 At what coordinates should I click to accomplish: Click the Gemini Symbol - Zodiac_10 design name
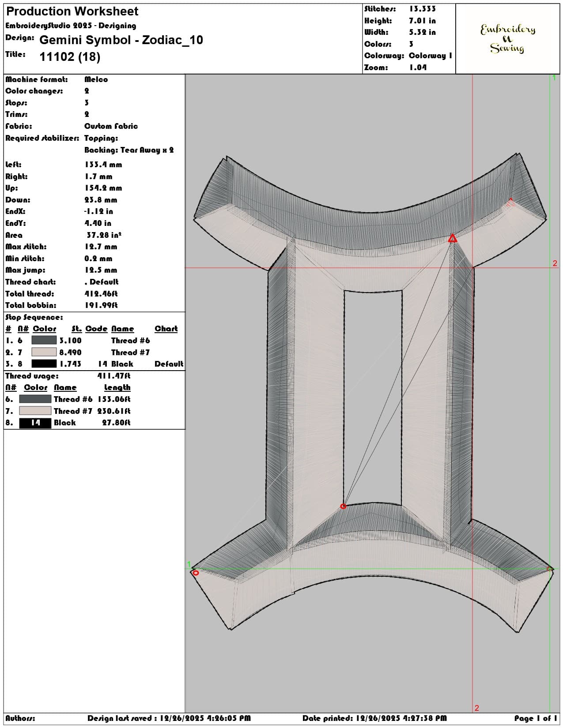(121, 40)
